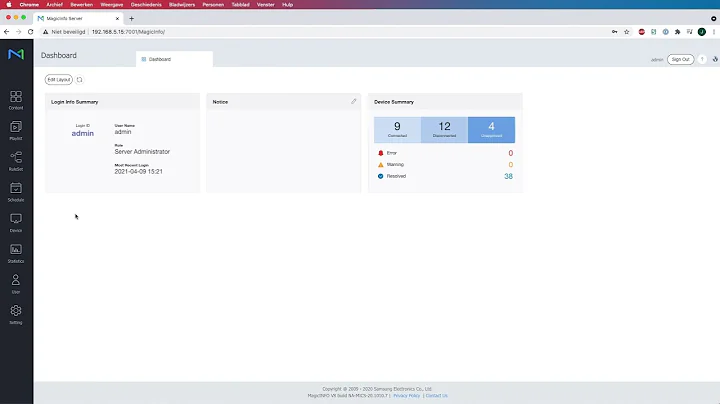
Task: Click the Warning triangle icon
Action: tap(380, 164)
